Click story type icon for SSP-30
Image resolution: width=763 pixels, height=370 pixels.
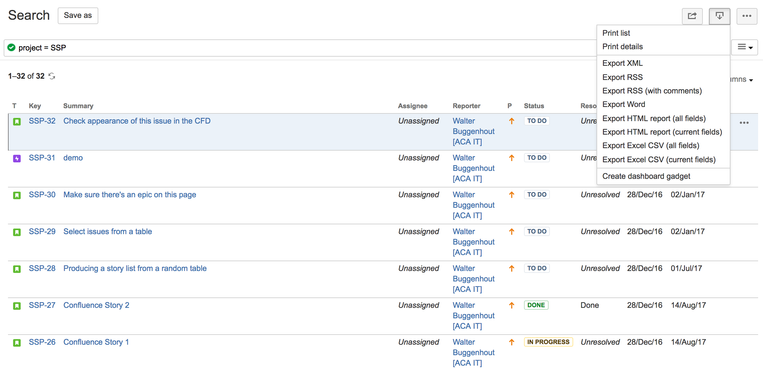tap(17, 195)
